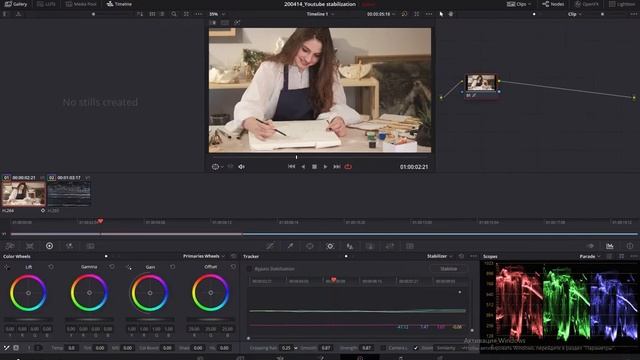Show the Nodes panel
Image resolution: width=640 pixels, height=360 pixels.
(x=553, y=4)
